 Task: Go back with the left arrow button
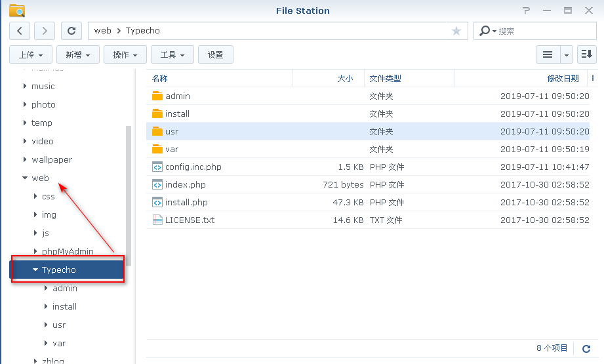coord(20,31)
